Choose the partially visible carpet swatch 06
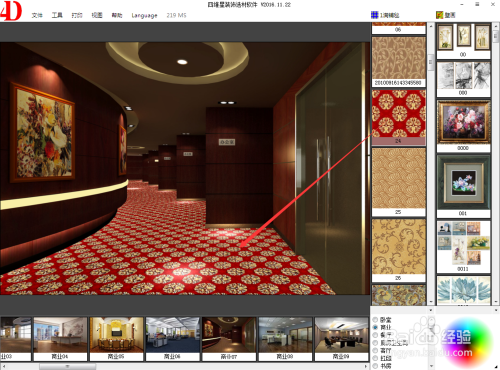Viewport: 500px width, 370px height. (x=399, y=28)
